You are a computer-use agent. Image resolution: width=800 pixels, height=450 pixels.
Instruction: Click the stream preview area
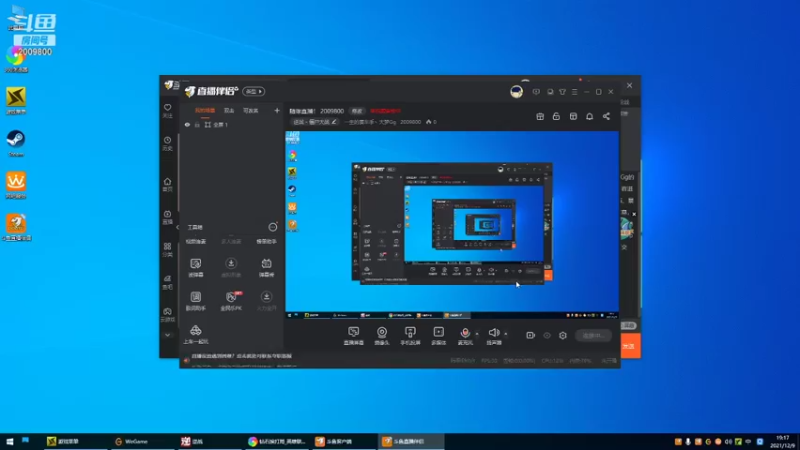click(x=452, y=225)
